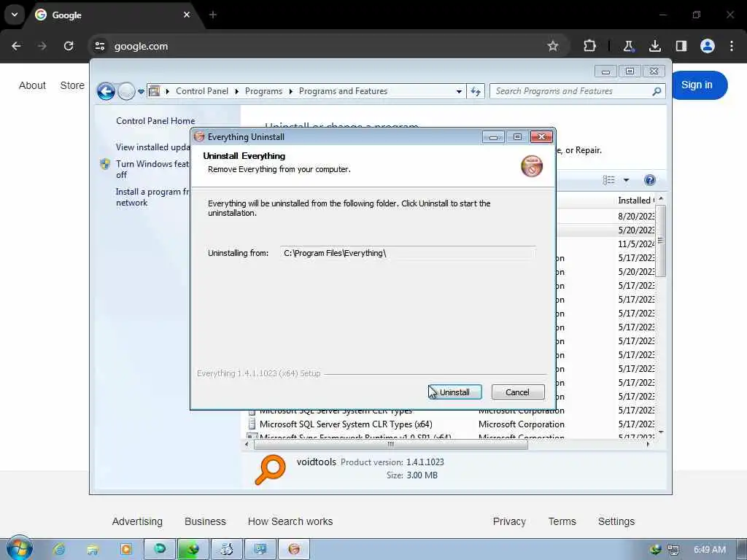Click Programs breadcrumb
Image resolution: width=747 pixels, height=560 pixels.
click(x=263, y=91)
